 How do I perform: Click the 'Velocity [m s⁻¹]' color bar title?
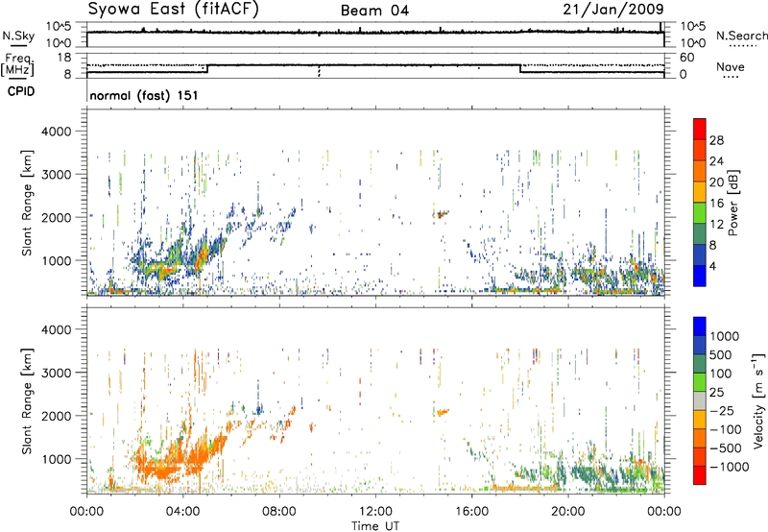[758, 400]
